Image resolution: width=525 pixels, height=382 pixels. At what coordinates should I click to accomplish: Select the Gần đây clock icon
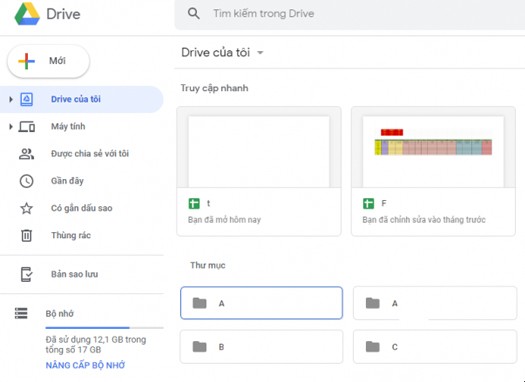click(26, 181)
